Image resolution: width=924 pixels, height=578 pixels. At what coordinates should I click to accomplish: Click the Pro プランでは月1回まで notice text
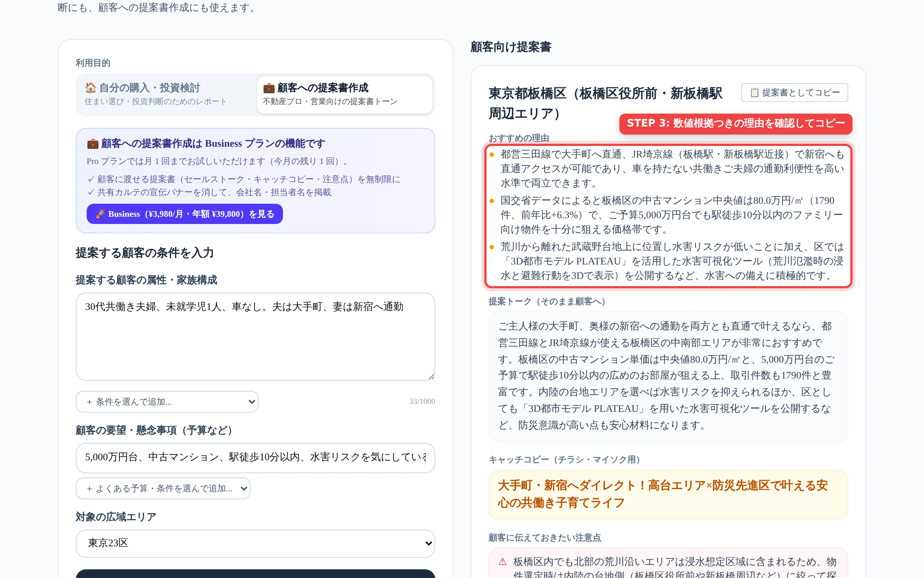pyautogui.click(x=218, y=161)
